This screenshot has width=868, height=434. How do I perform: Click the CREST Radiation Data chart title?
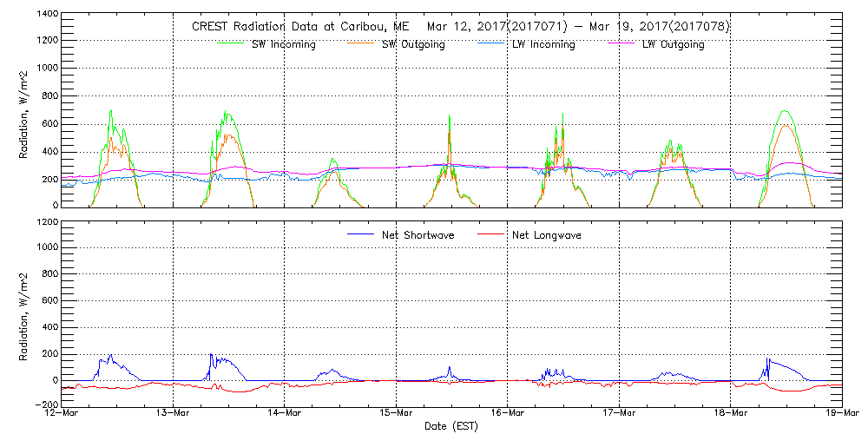pos(460,27)
